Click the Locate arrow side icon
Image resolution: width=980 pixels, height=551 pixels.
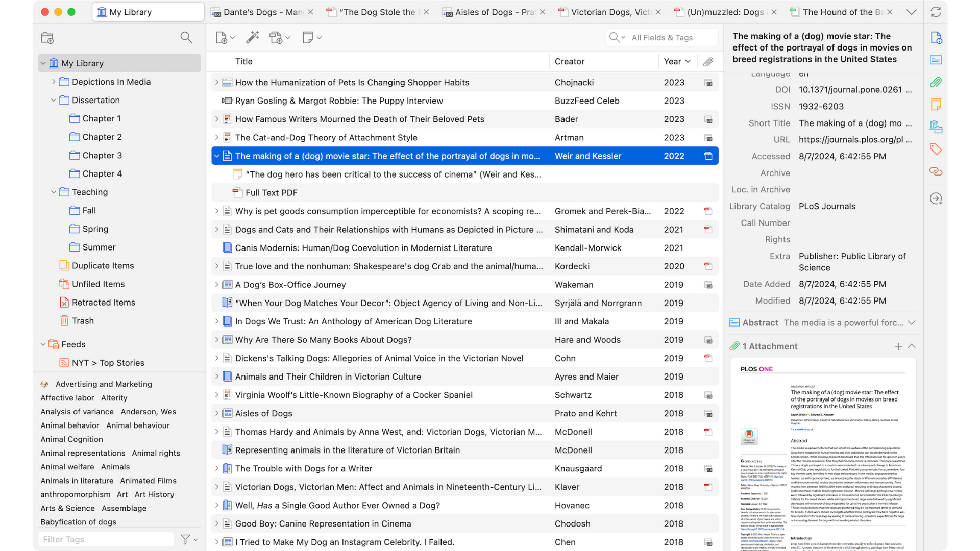click(936, 198)
